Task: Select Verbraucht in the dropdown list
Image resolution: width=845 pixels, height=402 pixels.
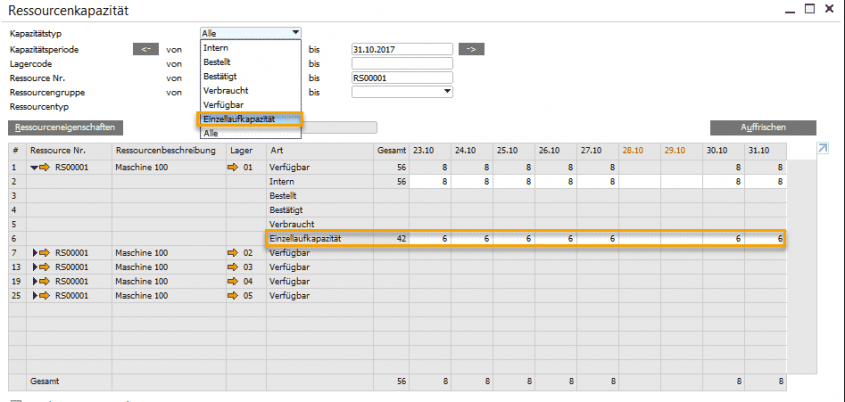Action: (251, 91)
